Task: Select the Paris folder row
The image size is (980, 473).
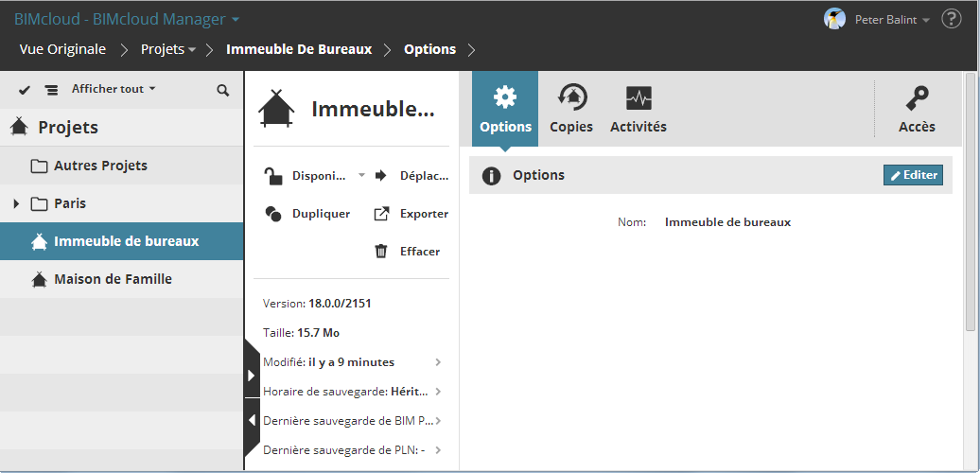Action: [121, 203]
